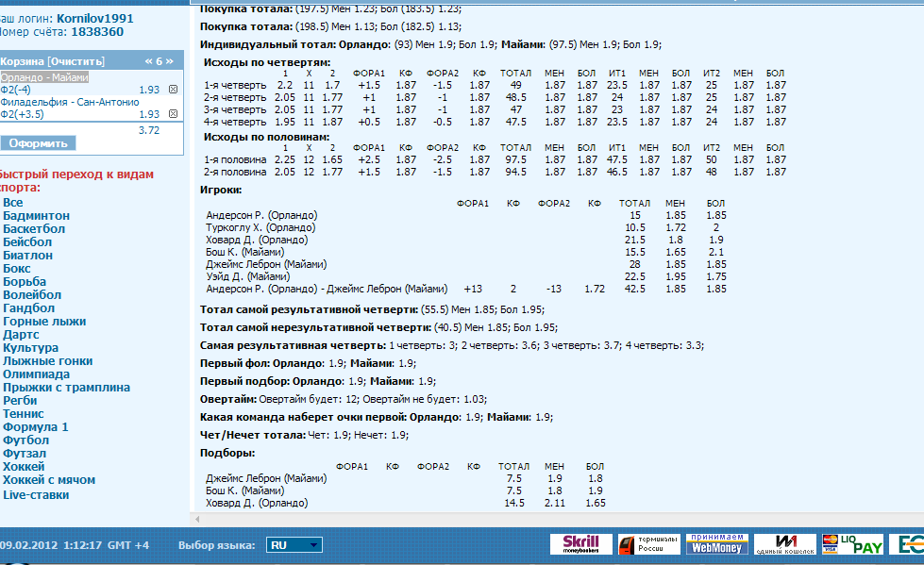Click account number 1838360
Image resolution: width=924 pixels, height=565 pixels.
pos(97,32)
